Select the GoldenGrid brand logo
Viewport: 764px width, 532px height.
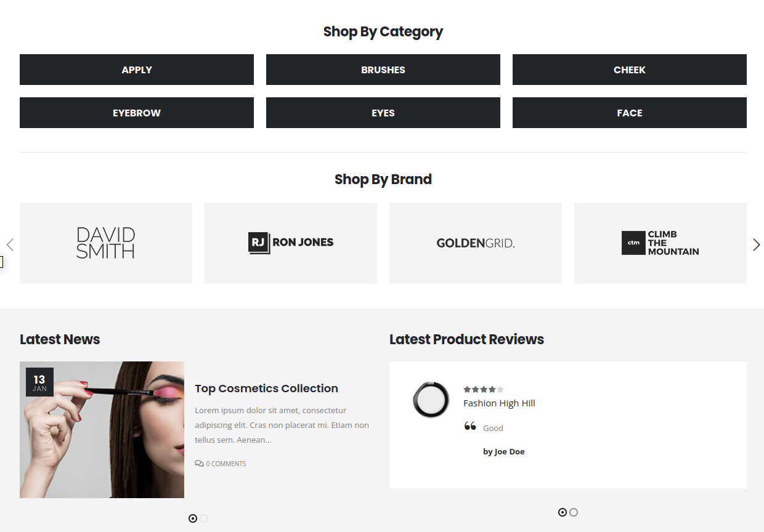tap(476, 243)
